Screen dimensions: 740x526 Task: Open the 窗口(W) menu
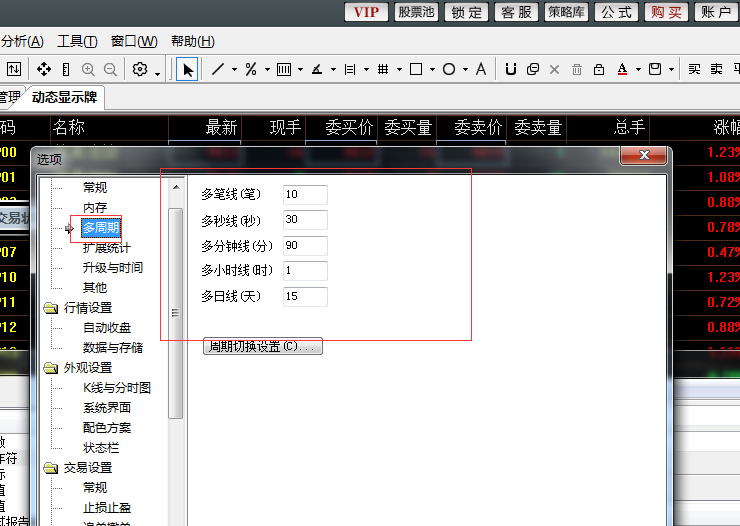pyautogui.click(x=134, y=42)
